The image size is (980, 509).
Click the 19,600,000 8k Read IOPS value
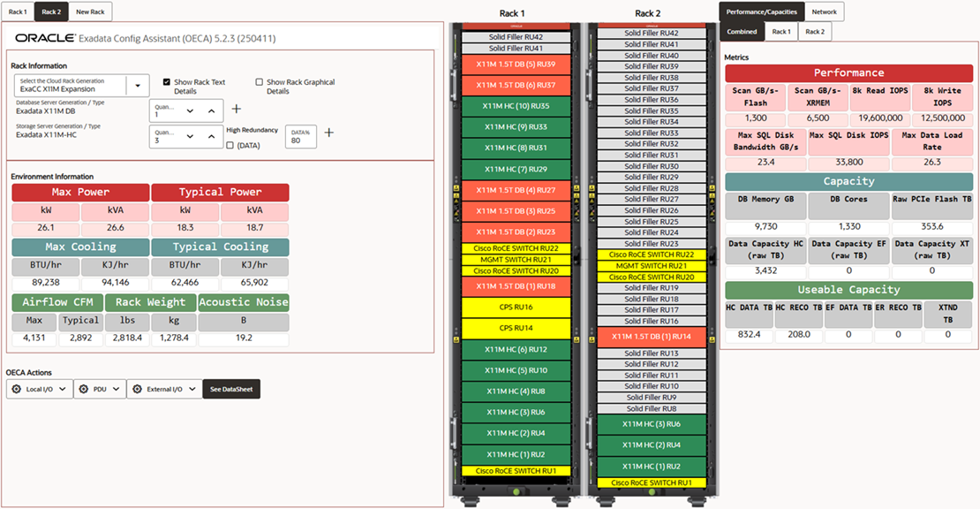880,118
